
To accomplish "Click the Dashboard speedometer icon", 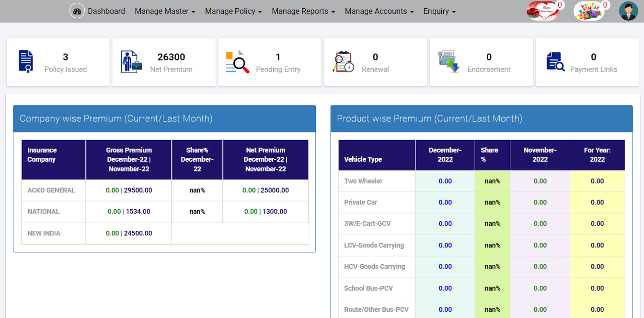I will (77, 11).
